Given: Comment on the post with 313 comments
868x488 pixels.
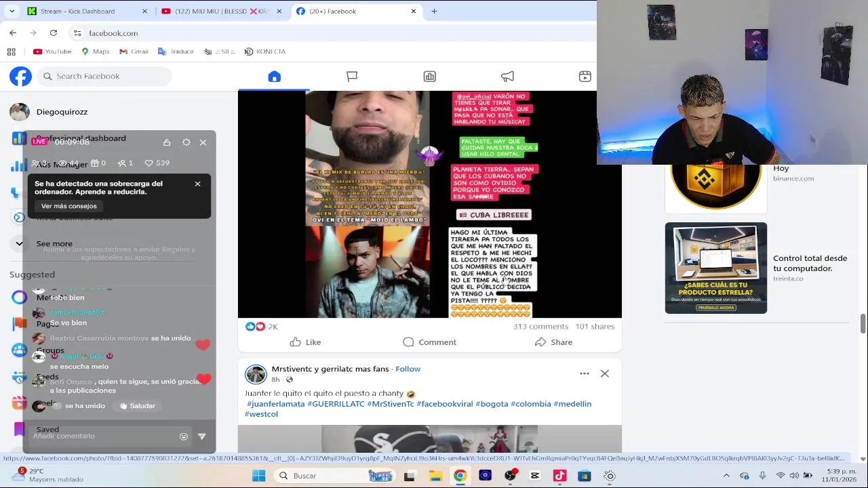Looking at the screenshot, I should 429,342.
